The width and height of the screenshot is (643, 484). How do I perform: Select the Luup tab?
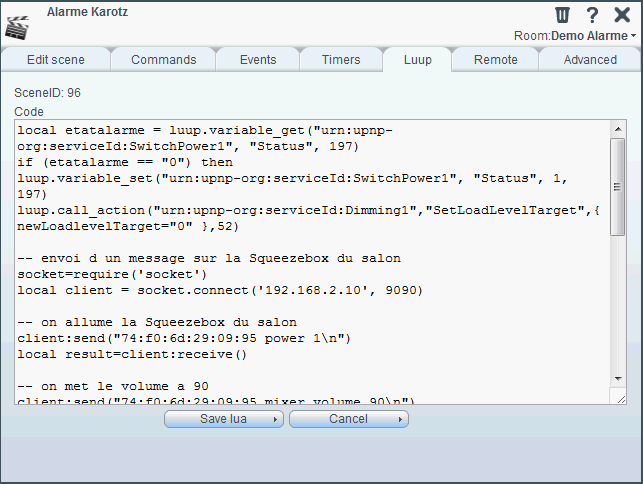point(417,60)
